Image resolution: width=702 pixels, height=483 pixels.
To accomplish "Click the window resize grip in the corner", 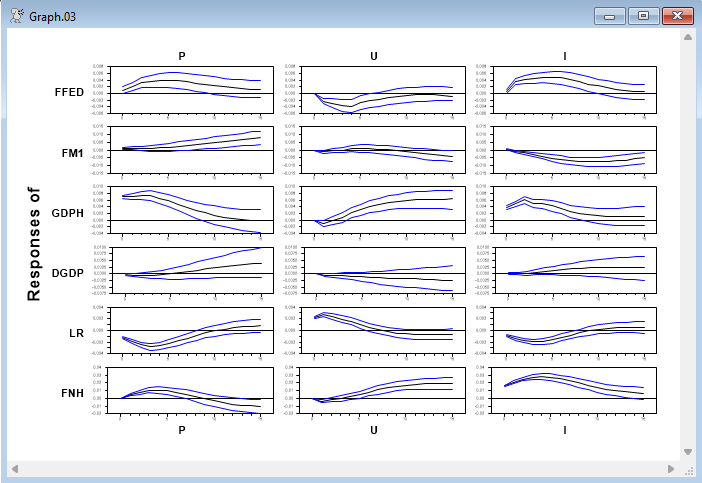I will tap(689, 470).
